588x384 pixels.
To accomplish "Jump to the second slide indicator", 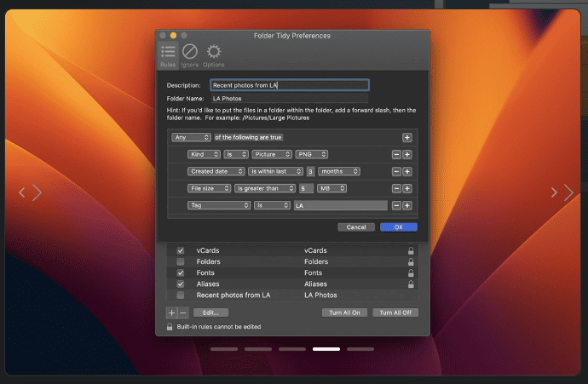I will pyautogui.click(x=258, y=349).
